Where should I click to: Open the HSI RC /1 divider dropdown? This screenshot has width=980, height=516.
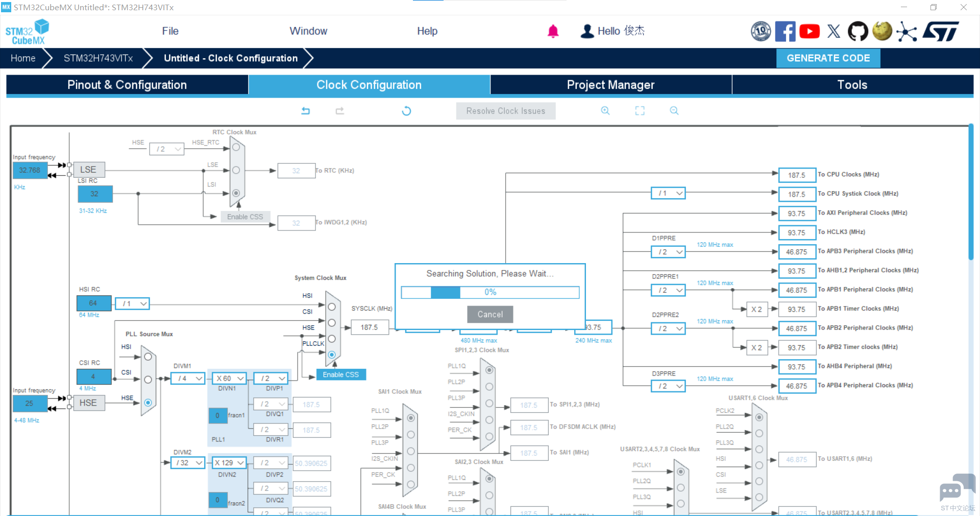coord(133,303)
